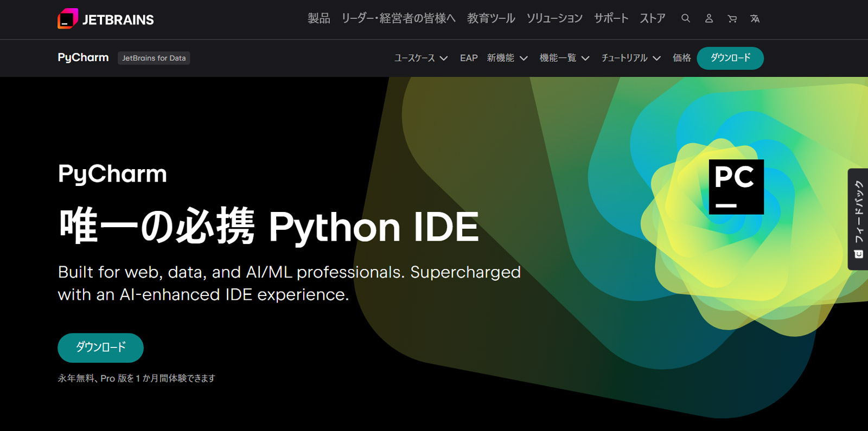
Task: Click the JetBrains for Data badge
Action: click(154, 58)
